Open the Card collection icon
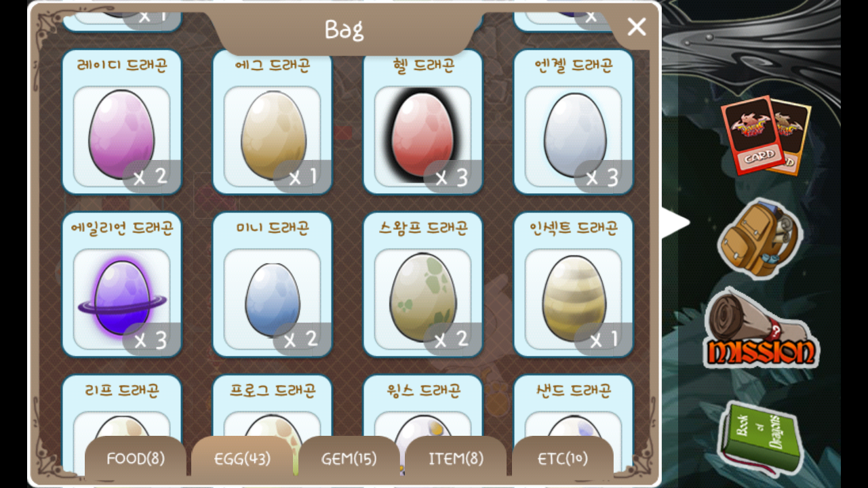The width and height of the screenshot is (868, 488). click(x=765, y=135)
